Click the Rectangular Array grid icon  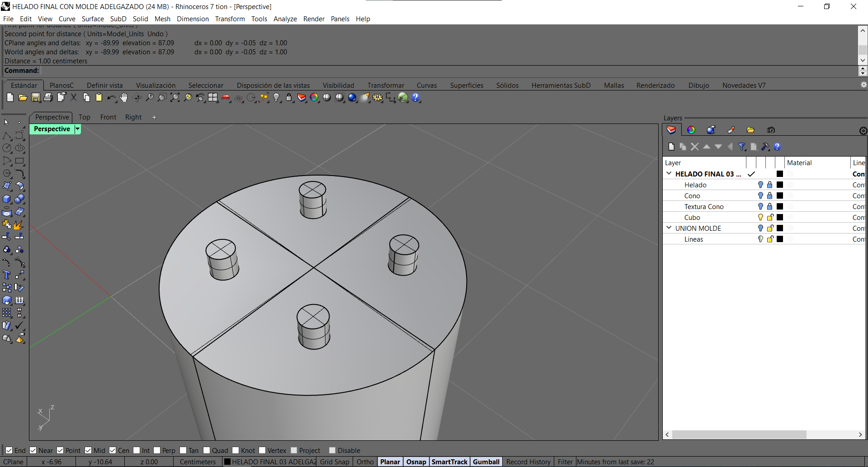[x=7, y=313]
